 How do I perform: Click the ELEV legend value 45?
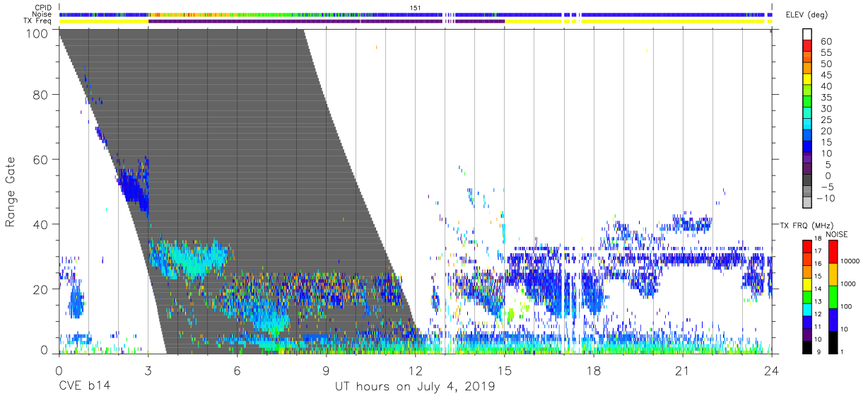(826, 75)
